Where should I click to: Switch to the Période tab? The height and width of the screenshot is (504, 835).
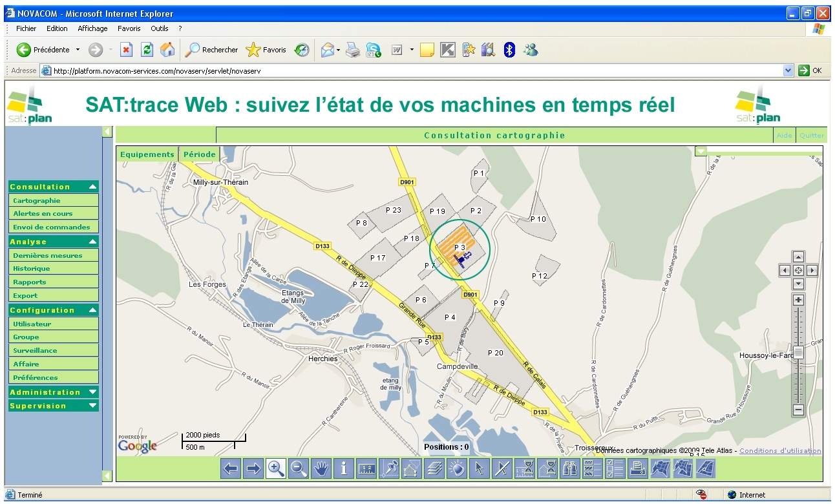(198, 154)
